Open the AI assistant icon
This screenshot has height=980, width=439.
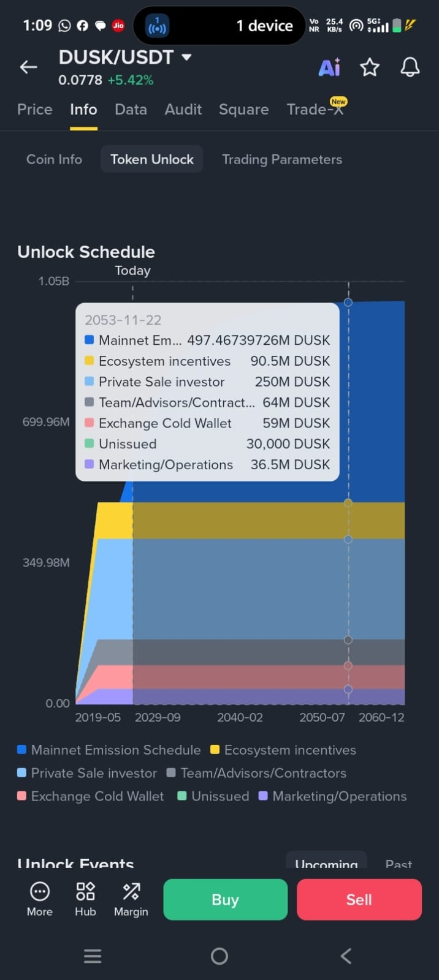point(329,67)
